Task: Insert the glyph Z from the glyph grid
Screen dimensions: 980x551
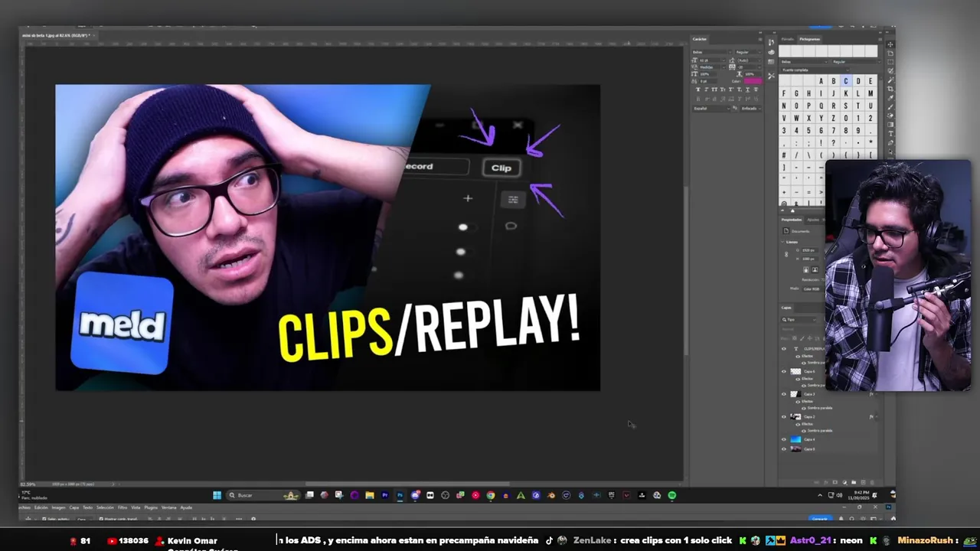Action: coord(834,118)
